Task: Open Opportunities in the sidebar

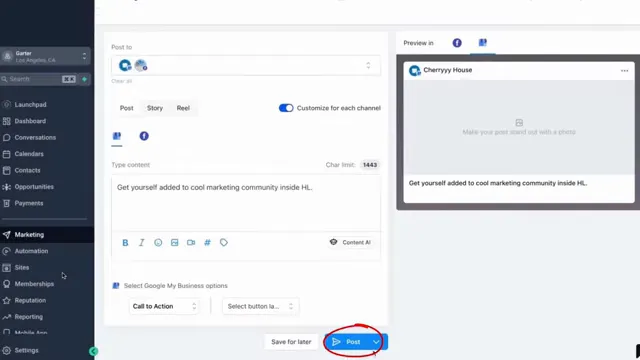Action: point(34,187)
